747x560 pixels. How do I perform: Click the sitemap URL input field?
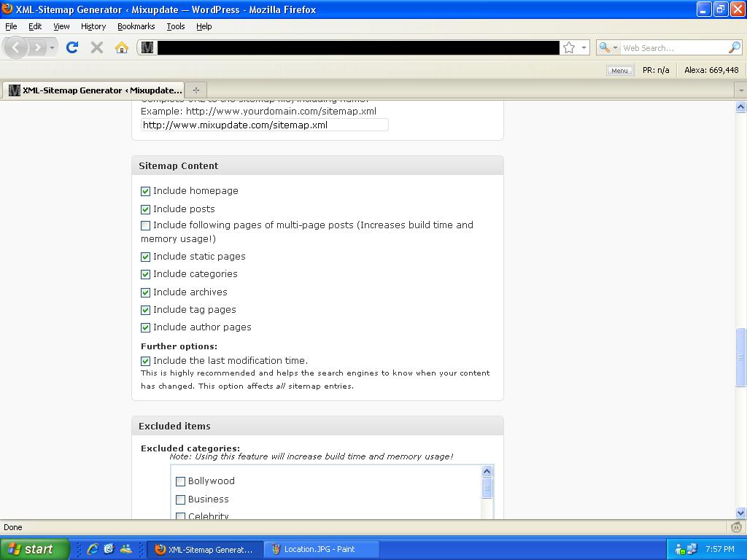264,125
